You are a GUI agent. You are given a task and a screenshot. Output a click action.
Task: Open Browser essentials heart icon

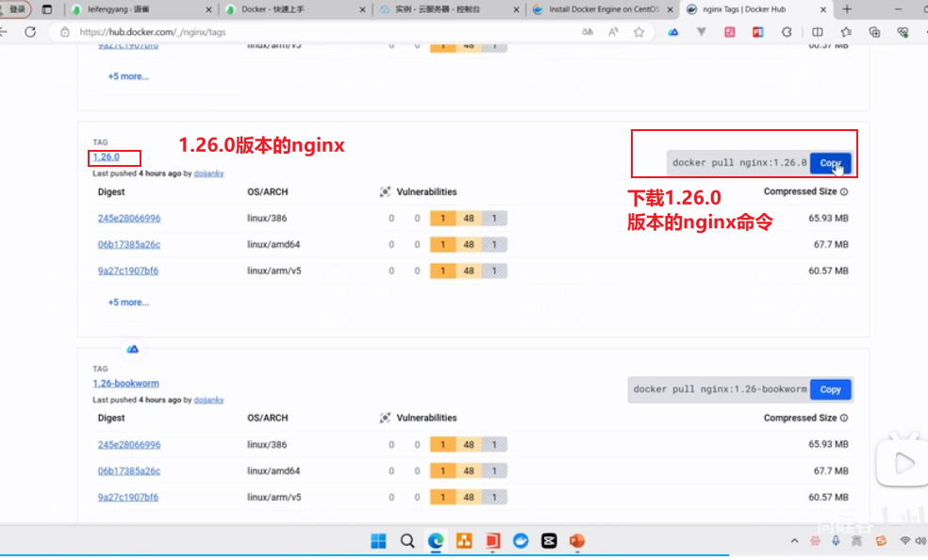[903, 32]
